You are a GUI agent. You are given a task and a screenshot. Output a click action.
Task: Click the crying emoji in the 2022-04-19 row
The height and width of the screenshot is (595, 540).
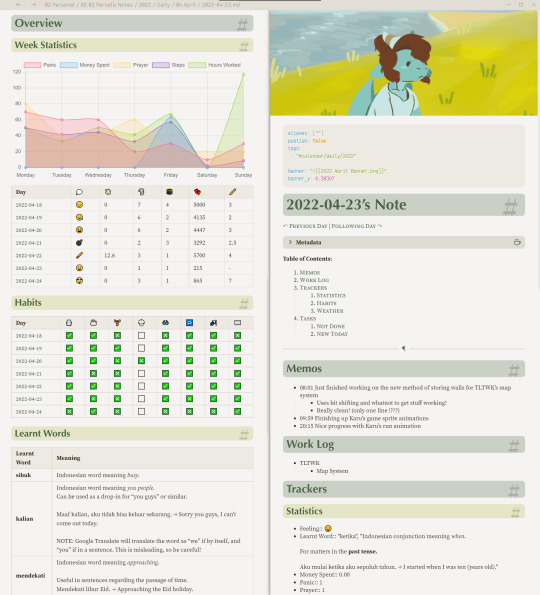pos(79,217)
